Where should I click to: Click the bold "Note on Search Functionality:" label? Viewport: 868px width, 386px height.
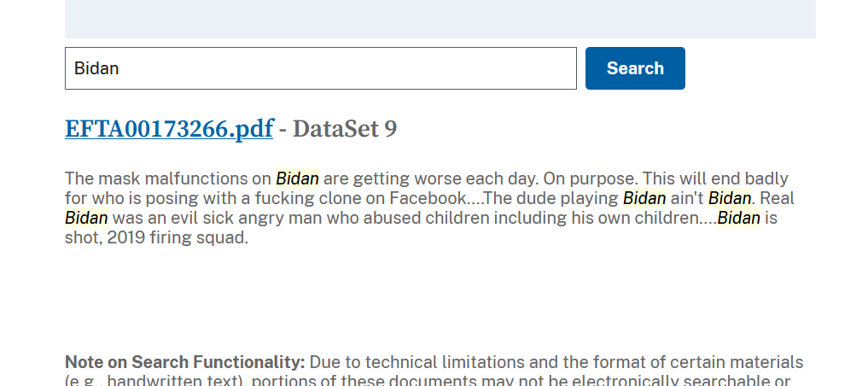pos(185,363)
